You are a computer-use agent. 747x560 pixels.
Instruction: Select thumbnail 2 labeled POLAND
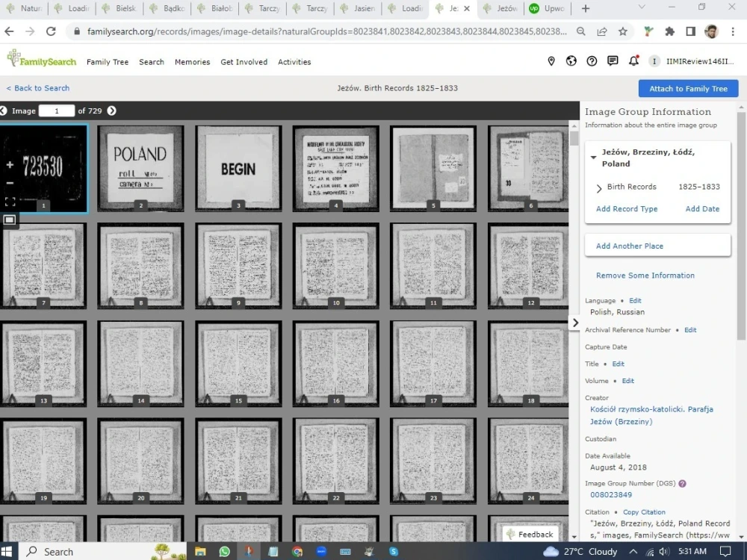pos(140,168)
